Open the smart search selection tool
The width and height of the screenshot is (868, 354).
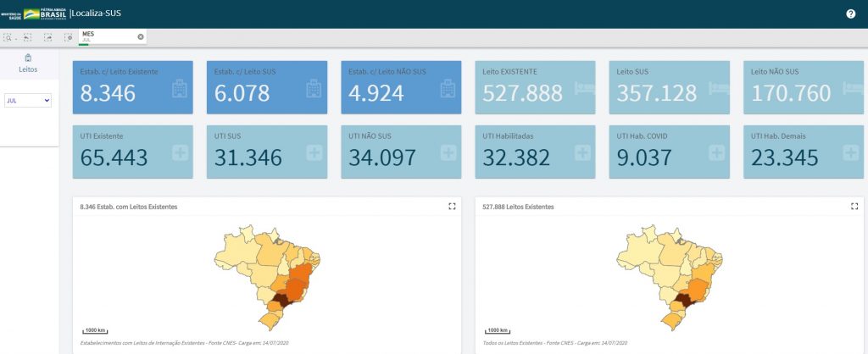(x=8, y=37)
